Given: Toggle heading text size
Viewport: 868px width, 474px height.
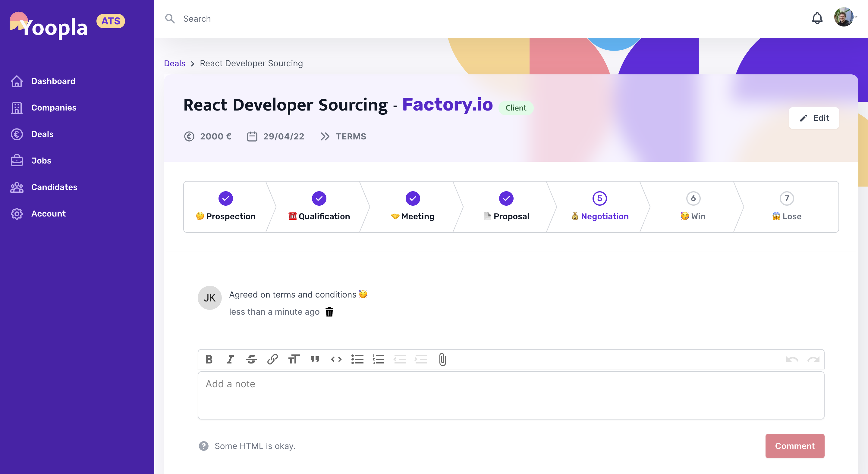Looking at the screenshot, I should pyautogui.click(x=294, y=360).
